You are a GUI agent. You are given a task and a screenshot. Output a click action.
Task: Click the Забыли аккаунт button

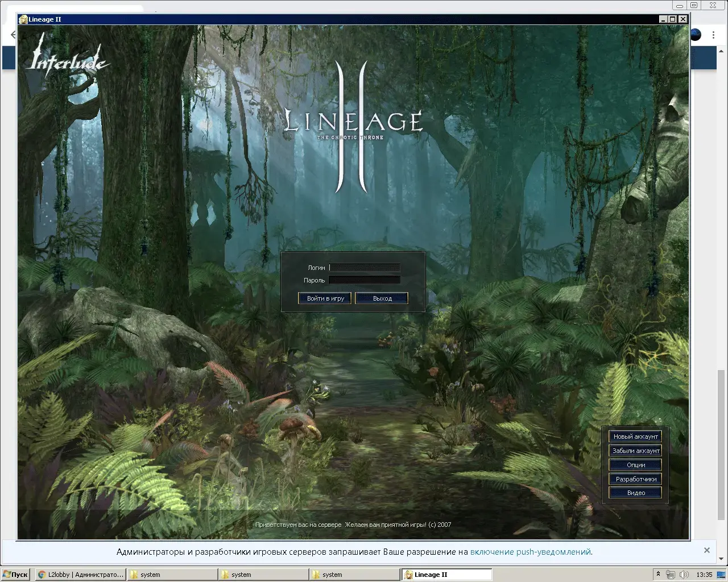point(635,451)
